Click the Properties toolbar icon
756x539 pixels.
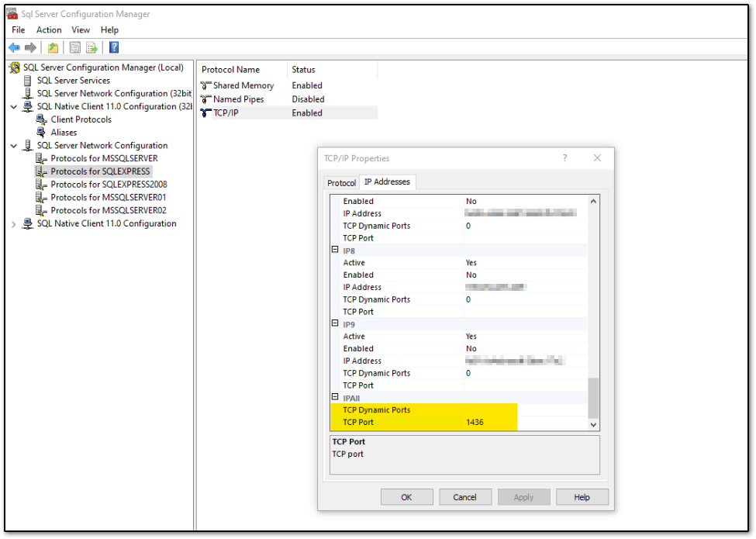click(x=74, y=47)
